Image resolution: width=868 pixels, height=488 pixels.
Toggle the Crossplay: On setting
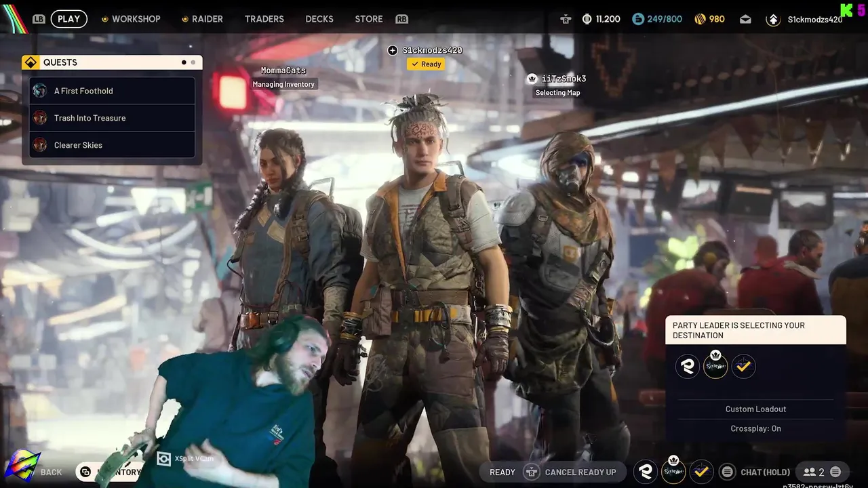click(755, 428)
